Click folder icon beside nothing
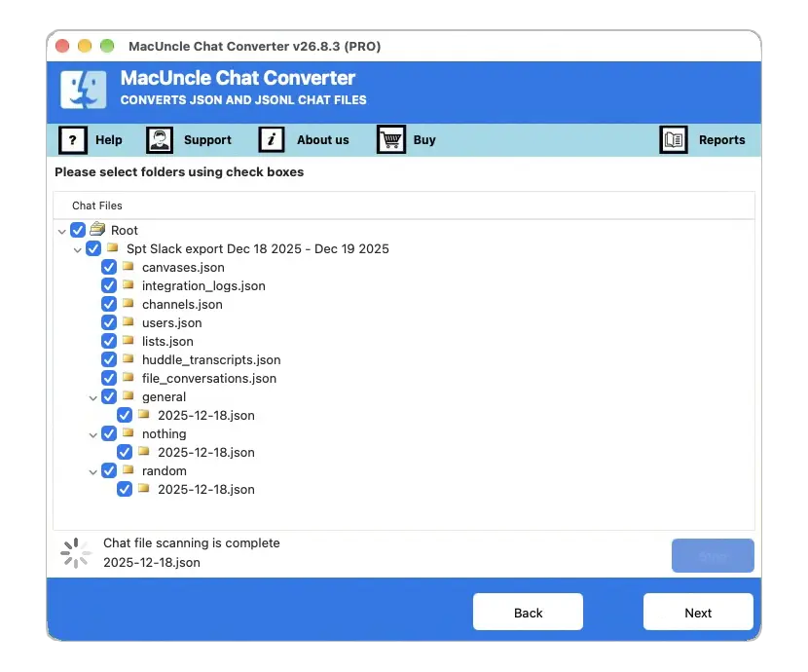Image resolution: width=808 pixels, height=672 pixels. coord(129,432)
